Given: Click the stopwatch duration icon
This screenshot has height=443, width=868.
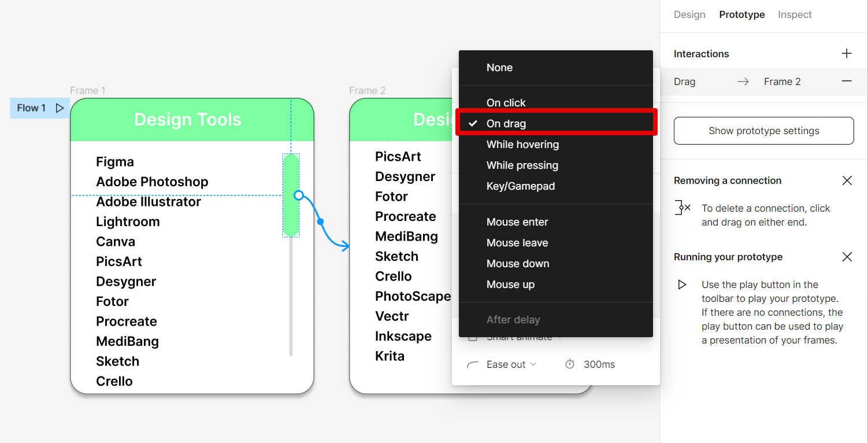Looking at the screenshot, I should (x=570, y=364).
